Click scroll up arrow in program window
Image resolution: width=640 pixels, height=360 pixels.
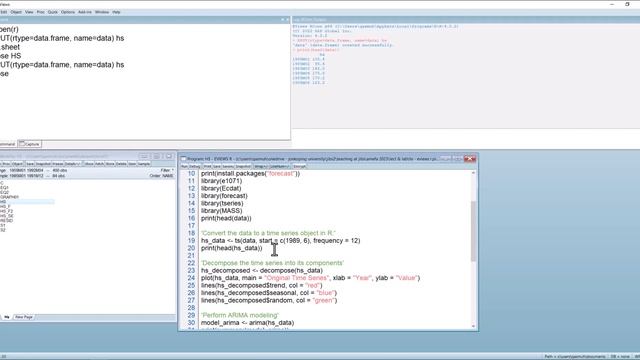[473, 173]
